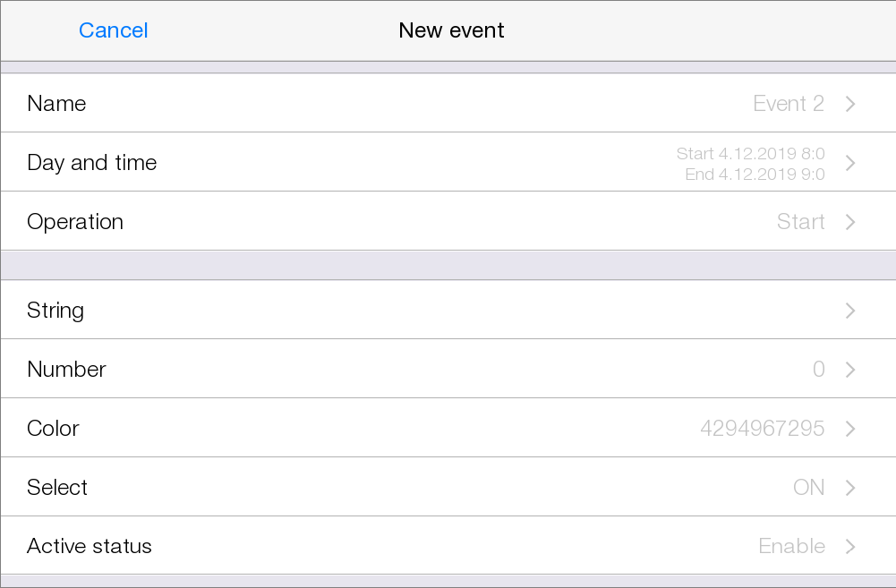Screen dimensions: 896x588
Task: Click the New event title
Action: tap(451, 30)
